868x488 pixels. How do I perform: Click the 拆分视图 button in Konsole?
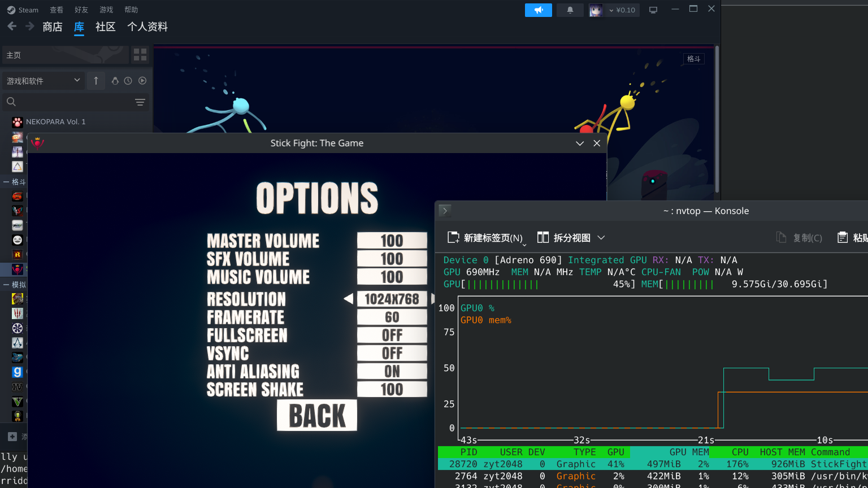click(x=564, y=237)
